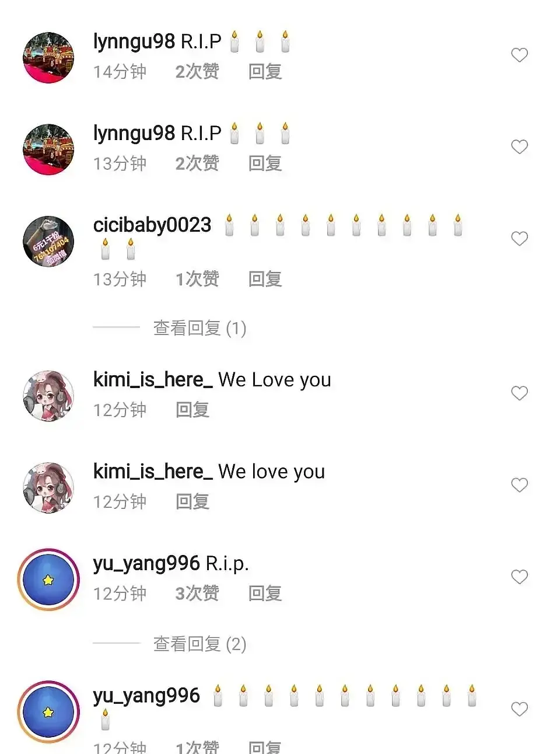The height and width of the screenshot is (754, 560).
Task: Open cicibaby0023's profile picture
Action: pos(48,242)
